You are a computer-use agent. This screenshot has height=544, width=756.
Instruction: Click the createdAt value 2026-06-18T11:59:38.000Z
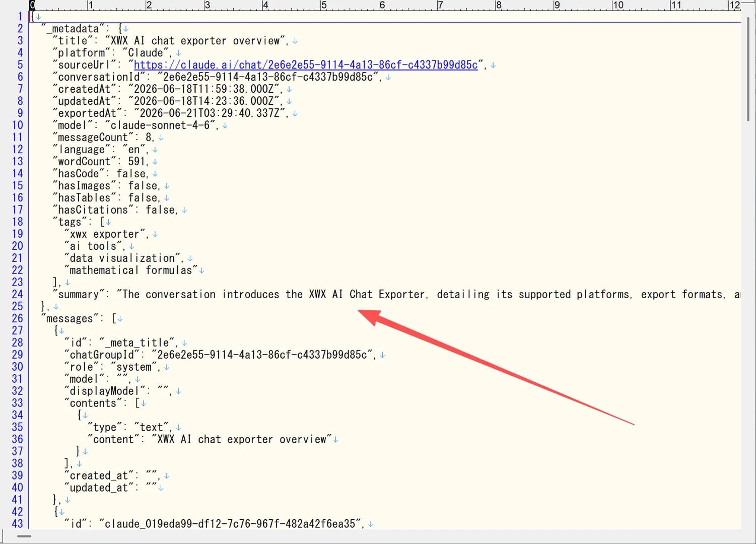click(204, 89)
